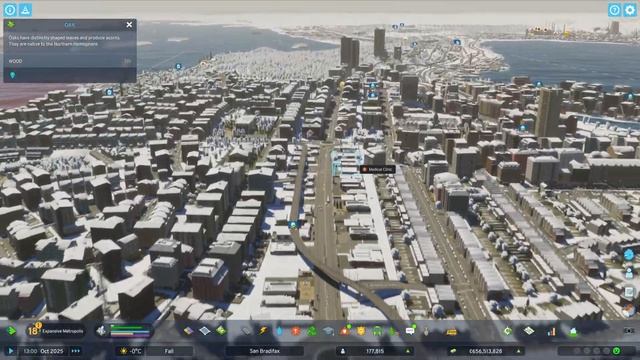Open the Landscaping shovel menu
The image size is (640, 360).
[427, 331]
